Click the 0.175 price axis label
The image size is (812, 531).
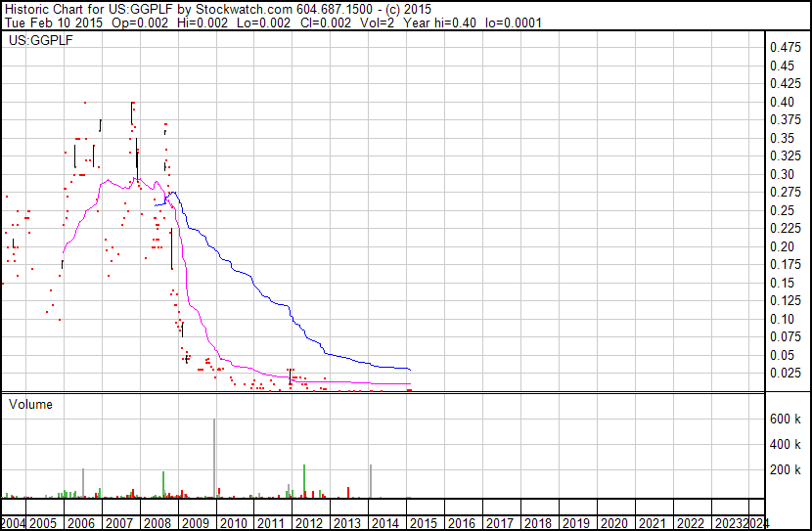[x=786, y=264]
